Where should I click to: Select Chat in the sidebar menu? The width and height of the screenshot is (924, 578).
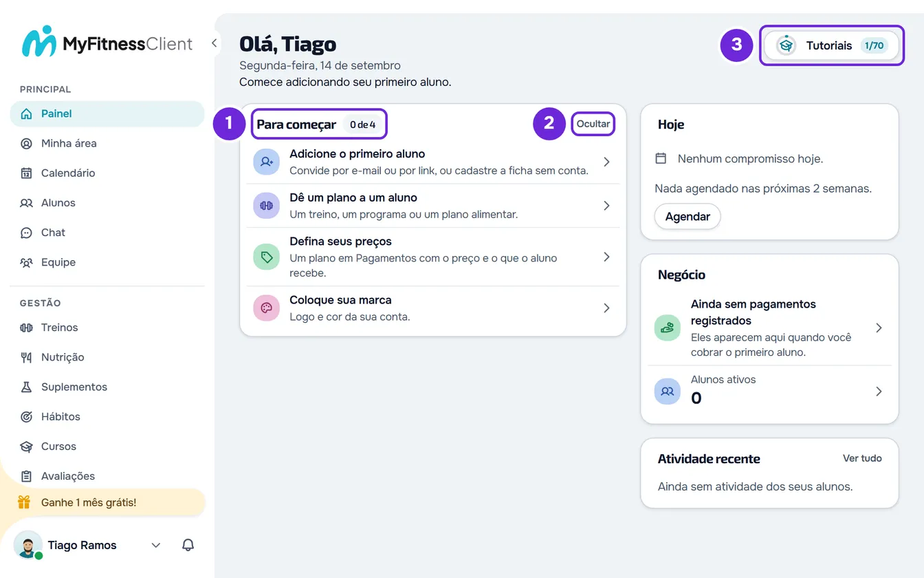[x=107, y=233]
